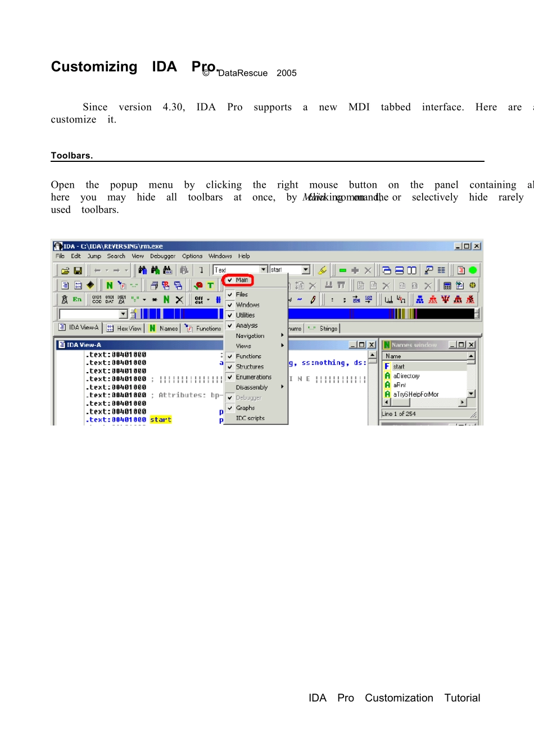Viewport: 534px width, 756px height.
Task: Click the open file folder icon
Action: click(x=65, y=270)
